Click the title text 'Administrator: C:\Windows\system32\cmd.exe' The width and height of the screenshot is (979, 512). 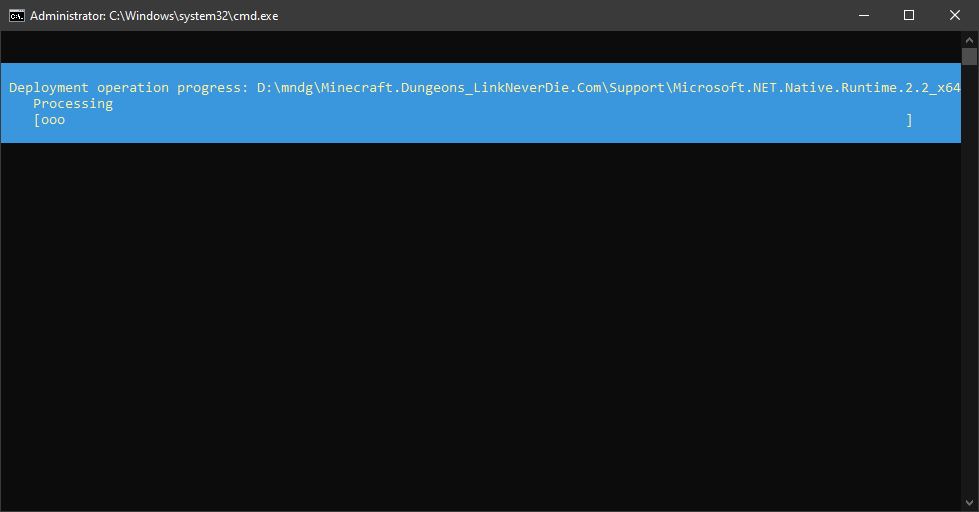154,16
